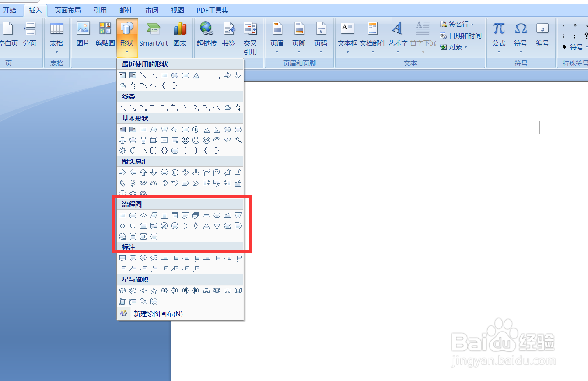Insert a 公式 equation
The image size is (588, 381).
click(498, 35)
